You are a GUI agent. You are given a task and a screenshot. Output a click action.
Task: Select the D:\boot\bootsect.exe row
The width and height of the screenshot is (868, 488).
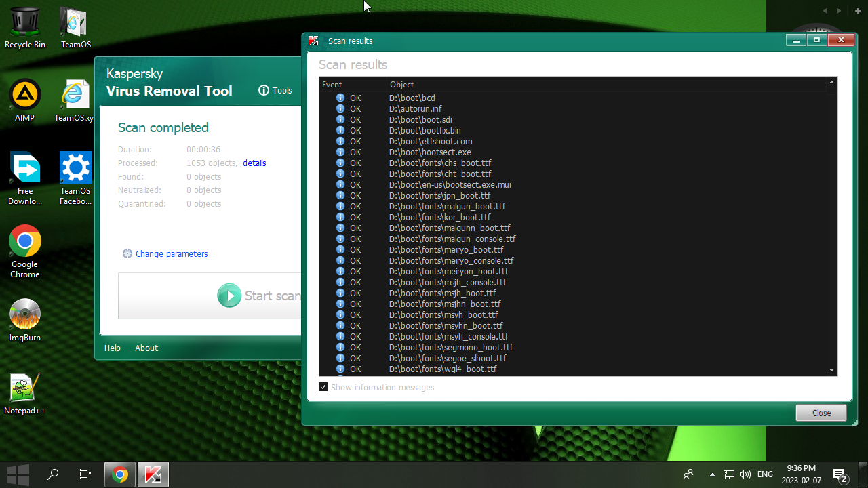[574, 152]
